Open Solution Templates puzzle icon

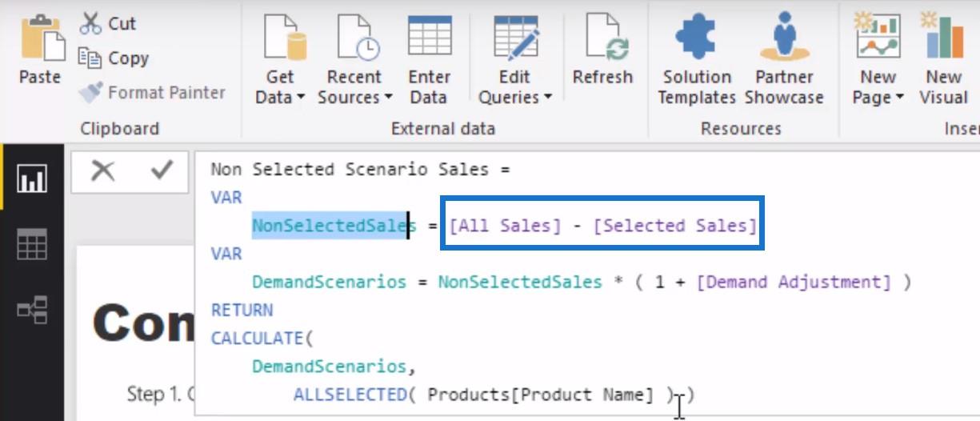point(698,37)
